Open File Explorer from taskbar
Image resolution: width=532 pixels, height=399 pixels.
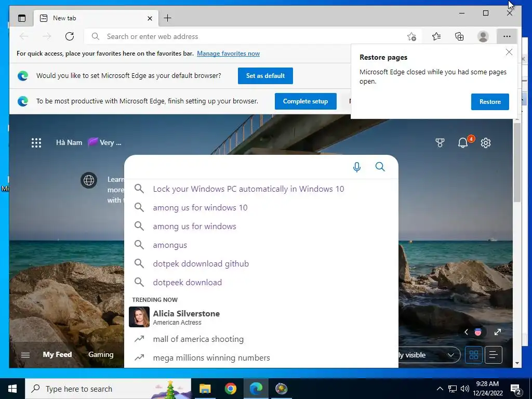click(205, 389)
